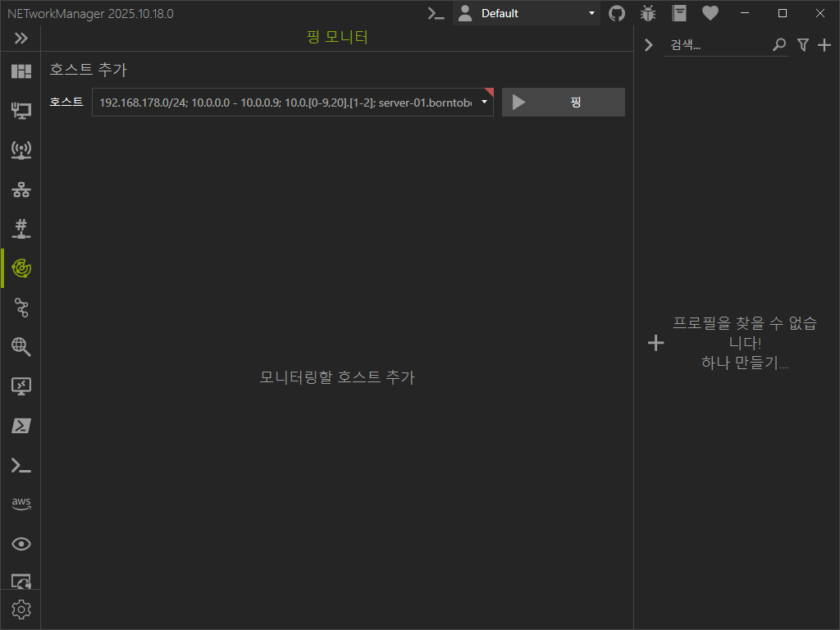The image size is (840, 630).
Task: Open Traceroute tool icon
Action: pos(21,308)
